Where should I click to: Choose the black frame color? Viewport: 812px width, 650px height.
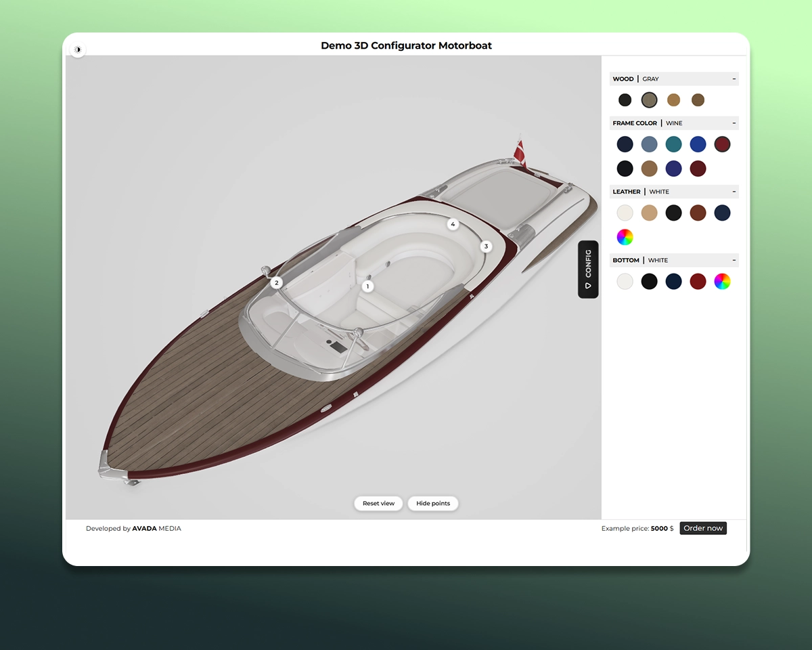(x=625, y=169)
